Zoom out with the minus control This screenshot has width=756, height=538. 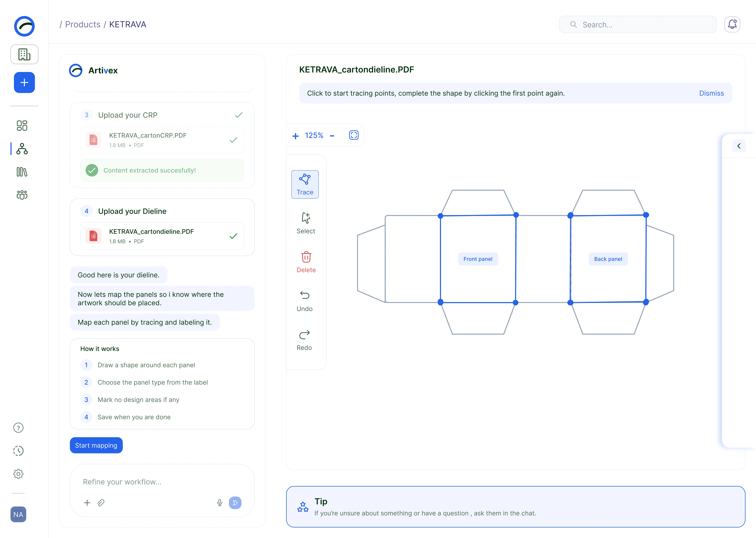coord(332,136)
